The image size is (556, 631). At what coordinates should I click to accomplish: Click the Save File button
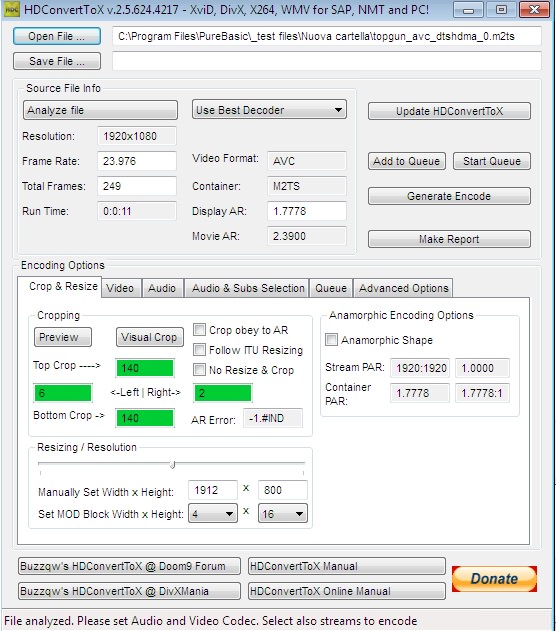(57, 61)
